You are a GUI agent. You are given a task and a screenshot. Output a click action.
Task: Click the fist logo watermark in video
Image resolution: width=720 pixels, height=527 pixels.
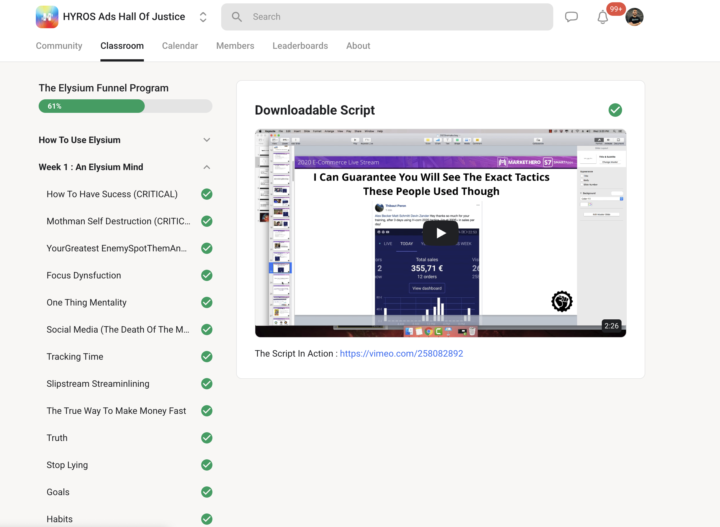click(562, 302)
